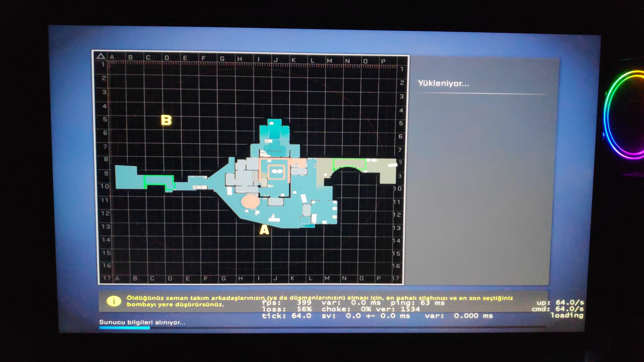Click 'Sunucu bilgileri alınıyor...' status text
The width and height of the screenshot is (644, 362).
coord(142,322)
